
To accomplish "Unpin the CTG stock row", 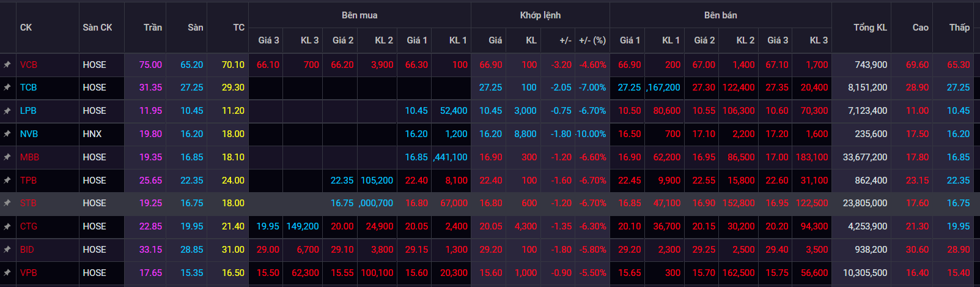I will point(7,226).
